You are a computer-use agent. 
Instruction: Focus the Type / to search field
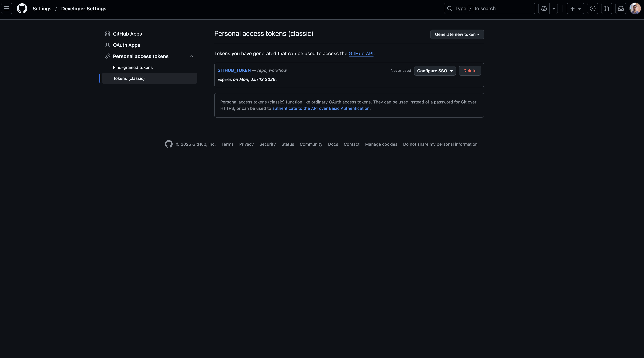pos(489,8)
